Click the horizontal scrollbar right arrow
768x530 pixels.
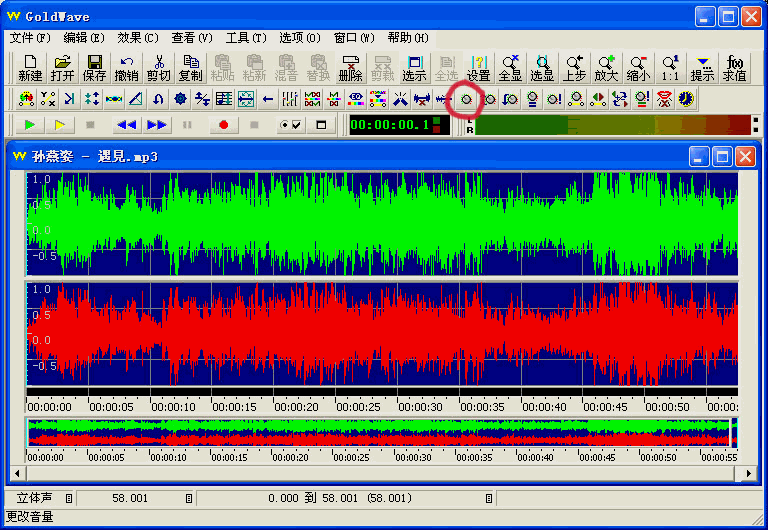[748, 473]
